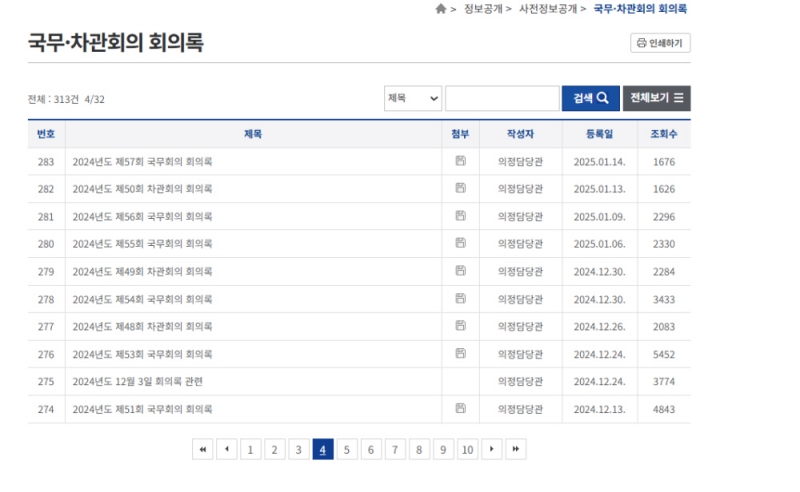Click the 작성자 column header
The height and width of the screenshot is (492, 800).
coord(520,134)
